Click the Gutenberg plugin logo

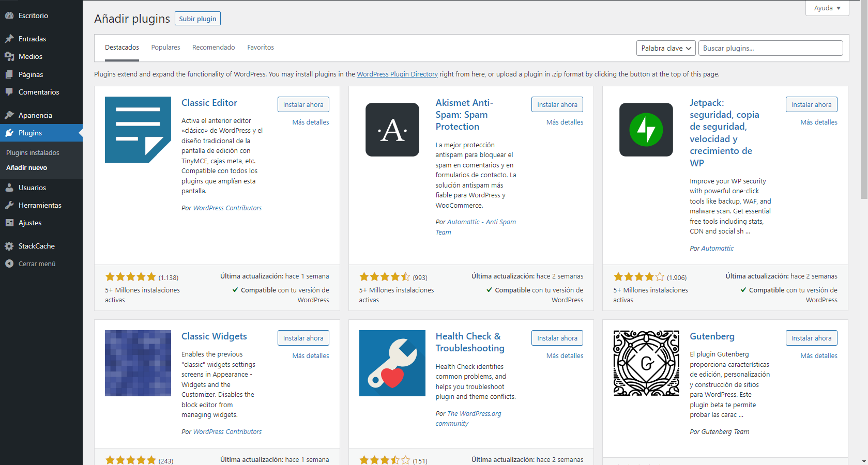(x=646, y=363)
